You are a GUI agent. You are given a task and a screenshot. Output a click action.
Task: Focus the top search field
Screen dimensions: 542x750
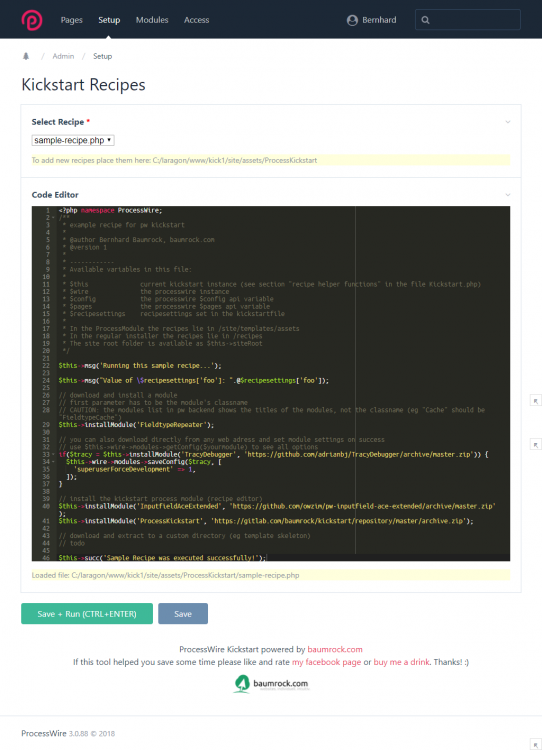point(468,20)
